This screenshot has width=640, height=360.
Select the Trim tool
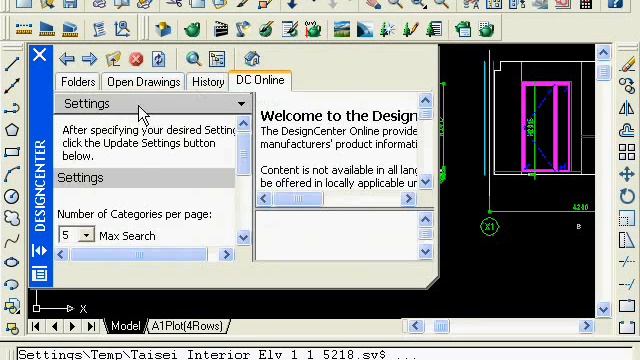point(627,262)
